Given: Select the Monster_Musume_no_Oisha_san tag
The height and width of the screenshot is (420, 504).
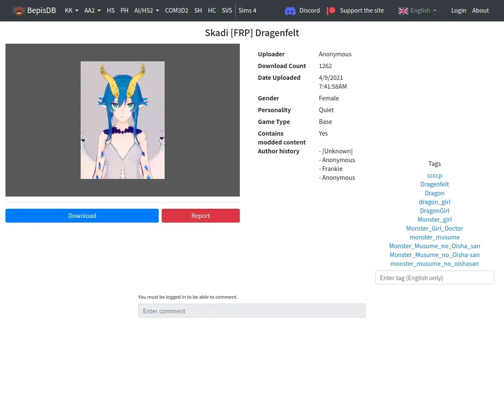Looking at the screenshot, I should pos(435,246).
